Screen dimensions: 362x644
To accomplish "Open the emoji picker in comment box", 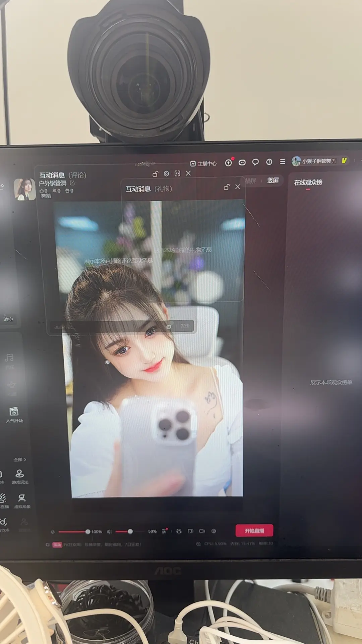I will point(169,326).
